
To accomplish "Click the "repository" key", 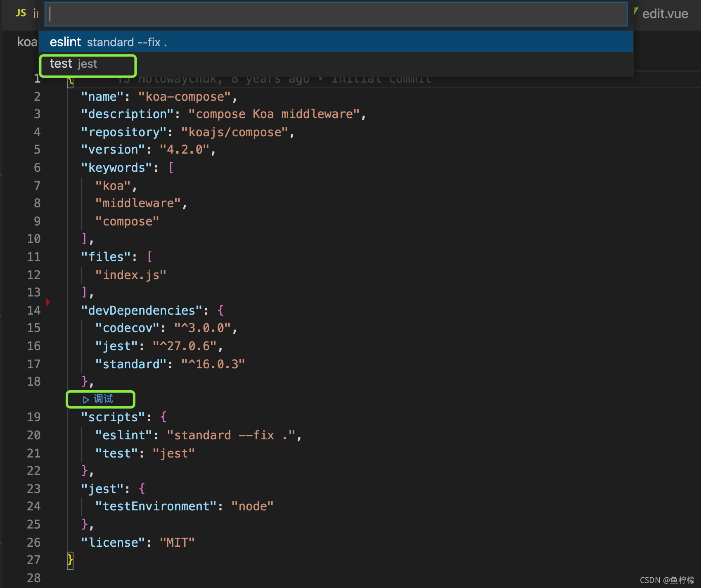I will (x=124, y=132).
